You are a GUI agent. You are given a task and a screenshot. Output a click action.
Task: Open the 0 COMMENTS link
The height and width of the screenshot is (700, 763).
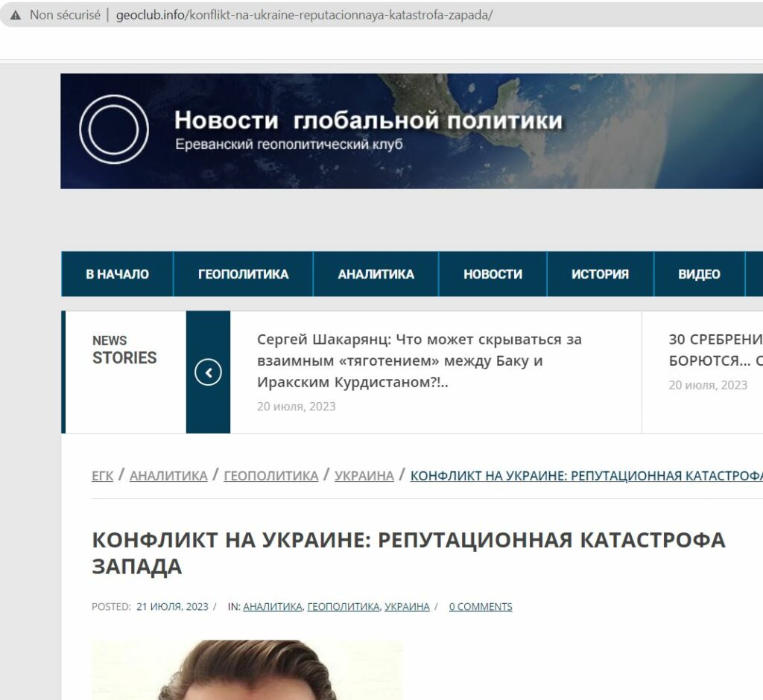(481, 607)
